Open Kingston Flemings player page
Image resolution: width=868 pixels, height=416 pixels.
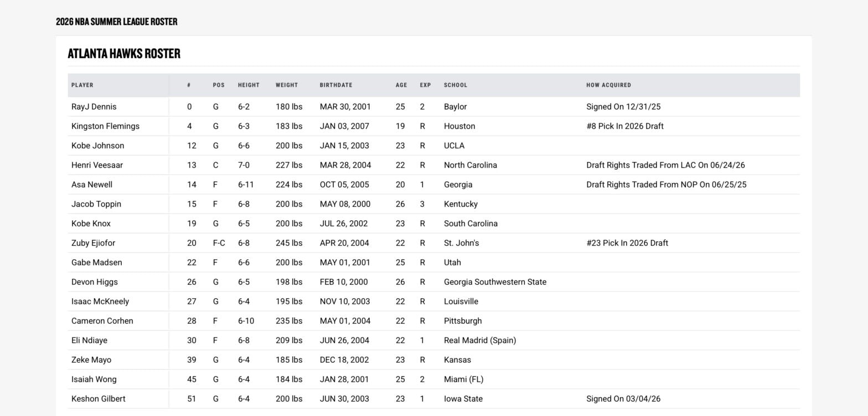pos(105,126)
